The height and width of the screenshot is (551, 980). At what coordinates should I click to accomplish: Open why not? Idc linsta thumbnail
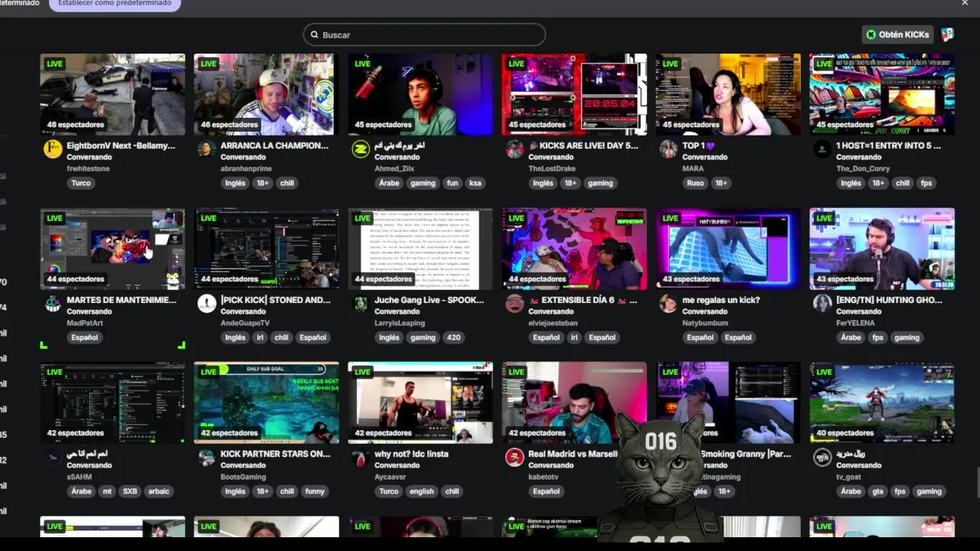click(x=420, y=403)
